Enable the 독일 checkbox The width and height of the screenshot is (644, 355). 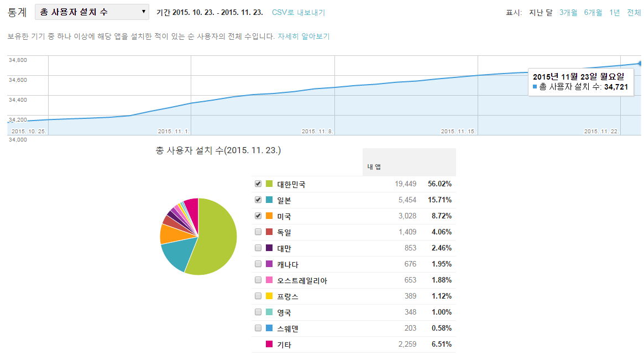tap(257, 232)
